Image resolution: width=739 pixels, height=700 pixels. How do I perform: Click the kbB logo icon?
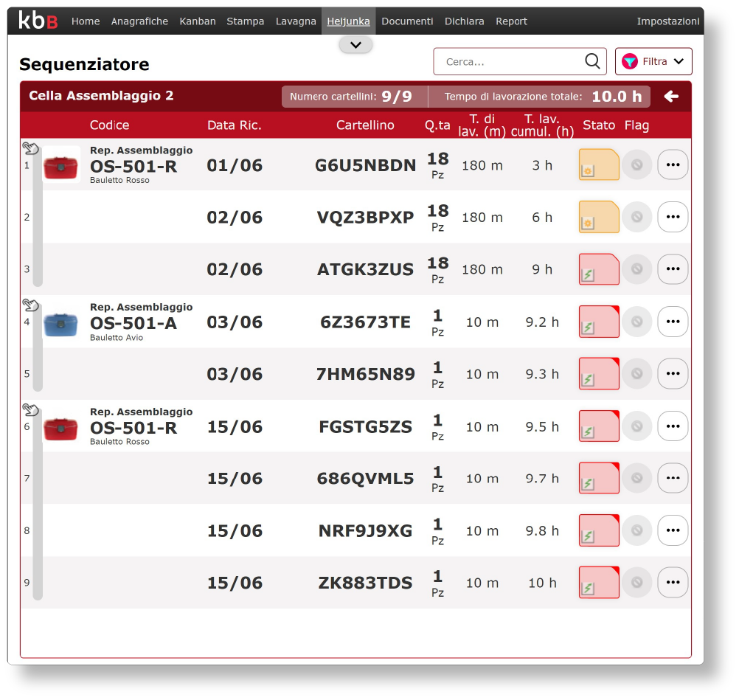tap(38, 21)
